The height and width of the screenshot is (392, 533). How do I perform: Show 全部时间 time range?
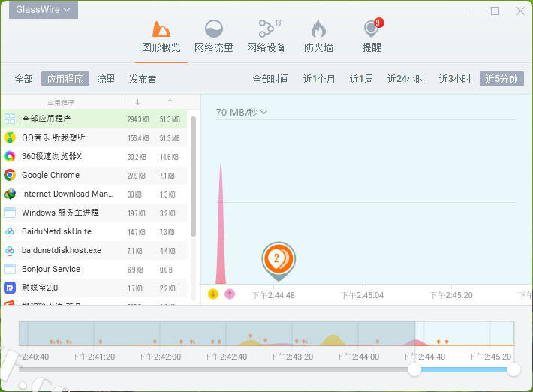tap(270, 79)
